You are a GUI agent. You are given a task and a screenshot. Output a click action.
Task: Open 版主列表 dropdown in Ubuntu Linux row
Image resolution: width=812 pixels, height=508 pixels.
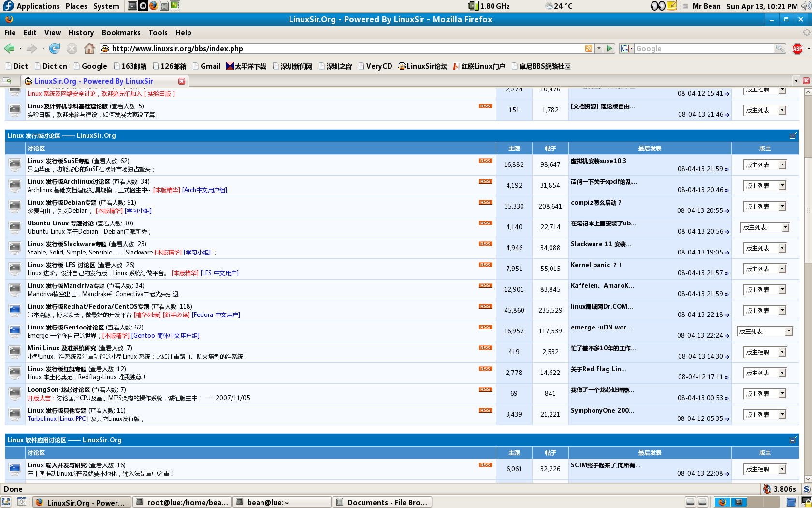[765, 227]
